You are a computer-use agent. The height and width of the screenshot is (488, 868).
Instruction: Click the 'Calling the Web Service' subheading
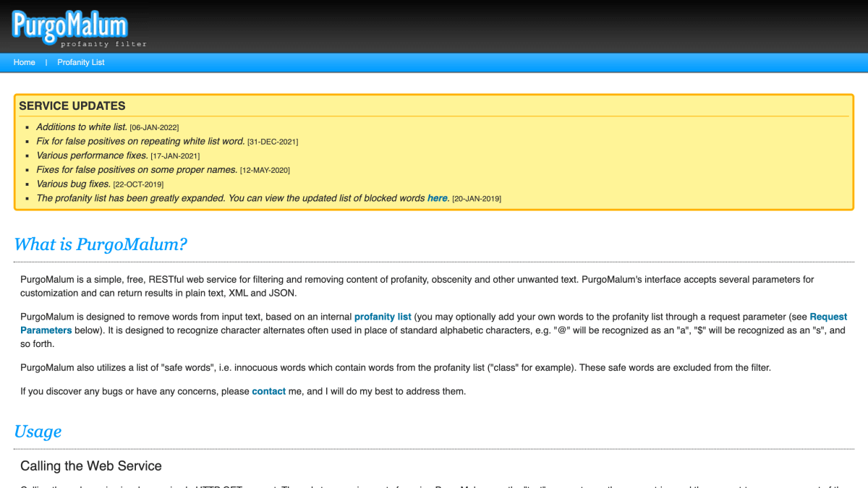point(91,466)
